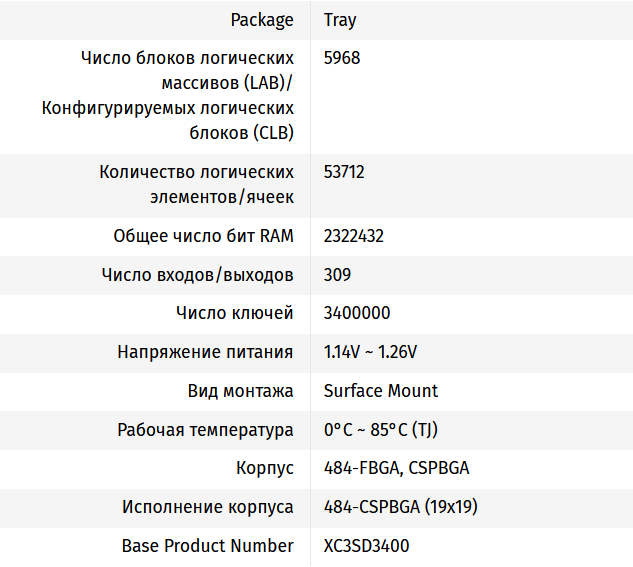Select the temperature value 0°C ~ 85°C (TJ)
Screen dimensions: 633x567
381,430
